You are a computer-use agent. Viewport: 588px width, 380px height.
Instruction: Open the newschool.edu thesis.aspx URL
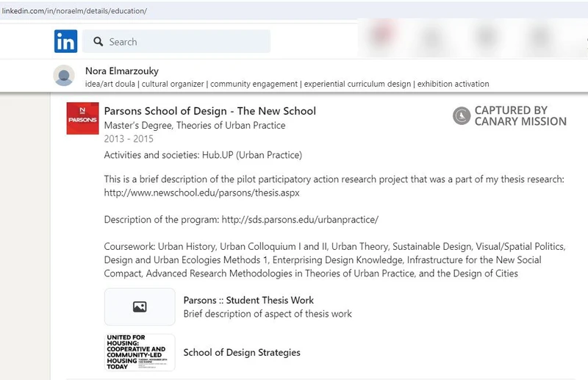point(201,193)
